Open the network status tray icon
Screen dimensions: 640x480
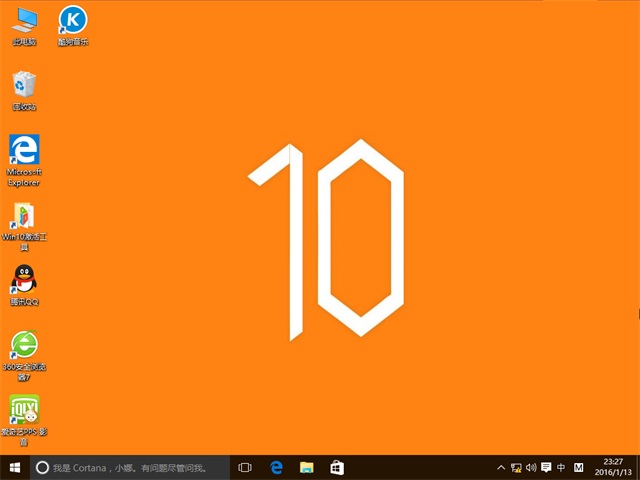(x=516, y=467)
